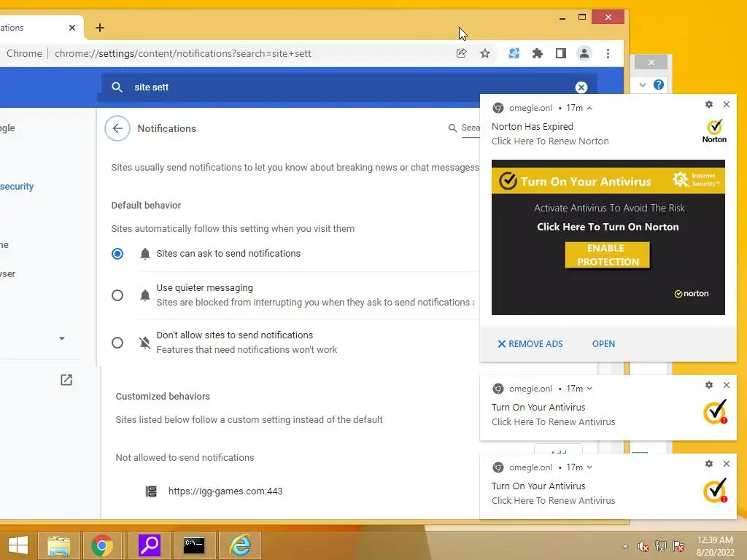Open Chrome three-dot menu

(608, 53)
